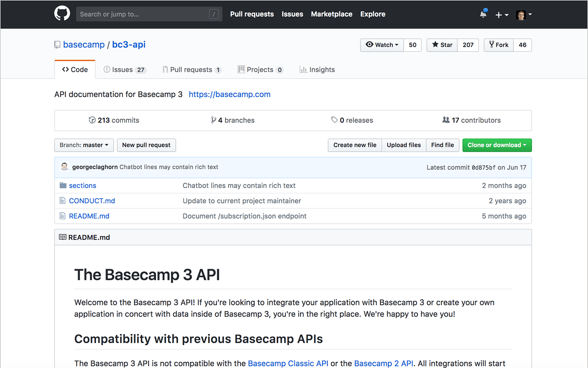Open the Clone or download dropdown
Image resolution: width=588 pixels, height=368 pixels.
coord(497,145)
